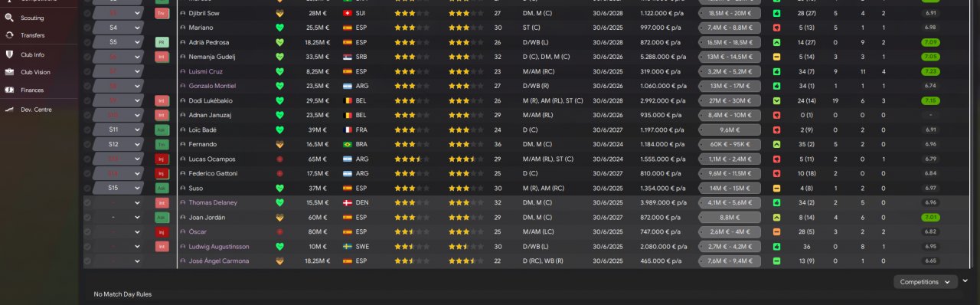
Task: Click the Swiss flag in Djibril Sow's row
Action: [348, 13]
